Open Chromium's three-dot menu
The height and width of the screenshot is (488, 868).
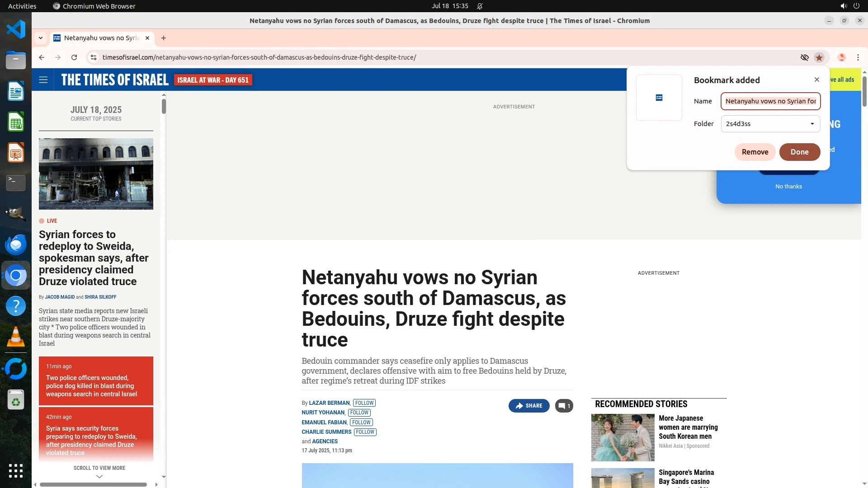click(x=858, y=57)
